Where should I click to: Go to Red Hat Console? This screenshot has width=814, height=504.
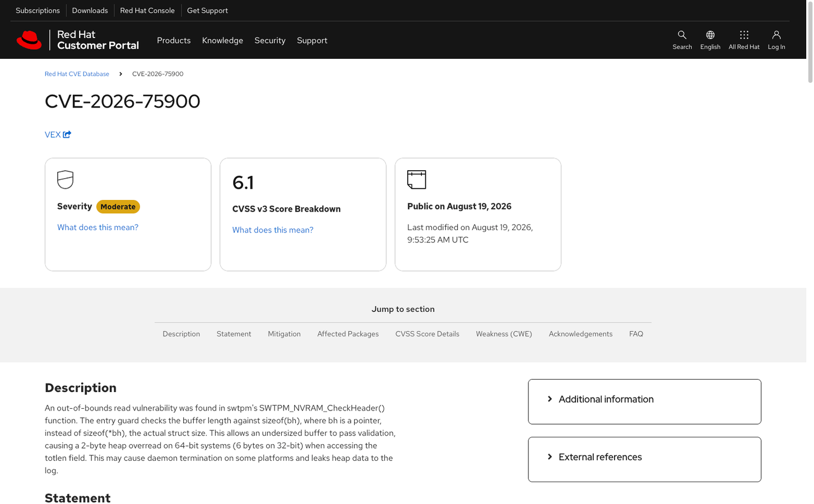click(x=147, y=11)
